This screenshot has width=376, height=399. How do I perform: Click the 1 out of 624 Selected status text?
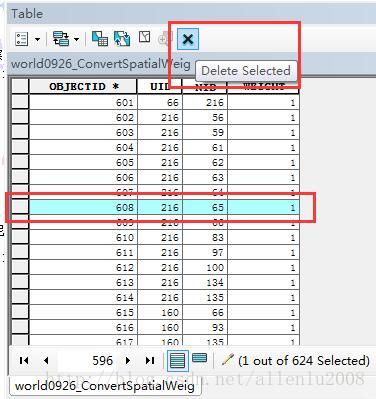coord(304,360)
